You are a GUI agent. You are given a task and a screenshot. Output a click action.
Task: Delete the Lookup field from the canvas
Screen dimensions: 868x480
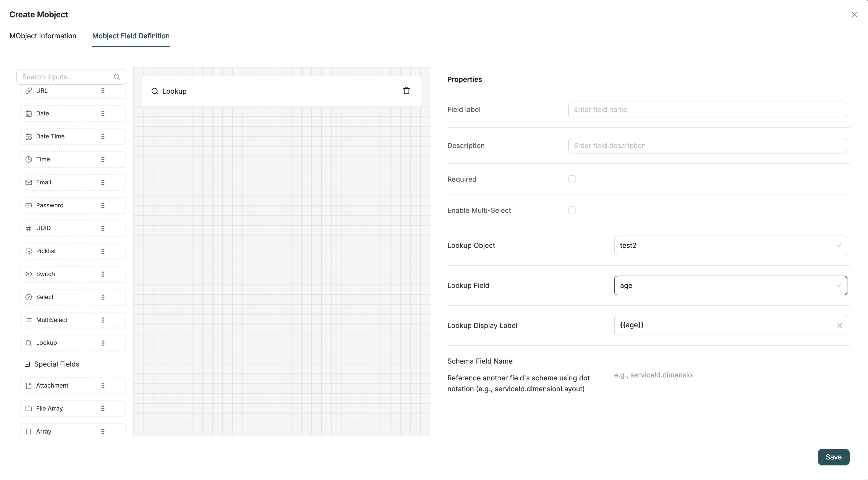click(406, 90)
